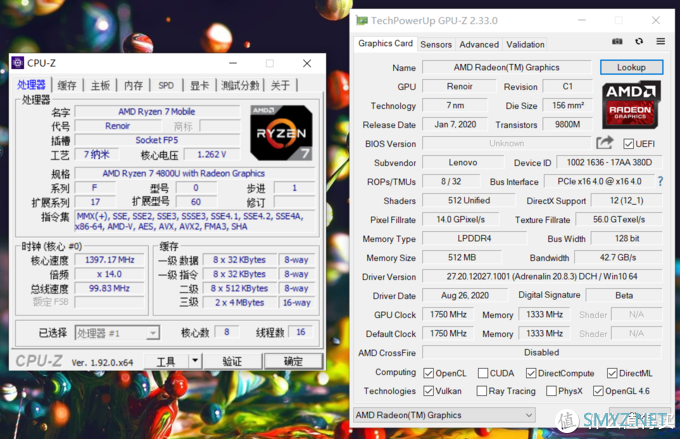The width and height of the screenshot is (680, 439).
Task: Open the 处理器 #1 selection dropdown
Action: tap(117, 333)
